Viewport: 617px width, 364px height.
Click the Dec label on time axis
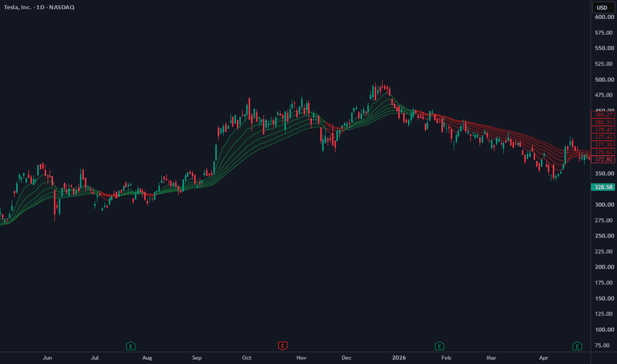coord(347,357)
